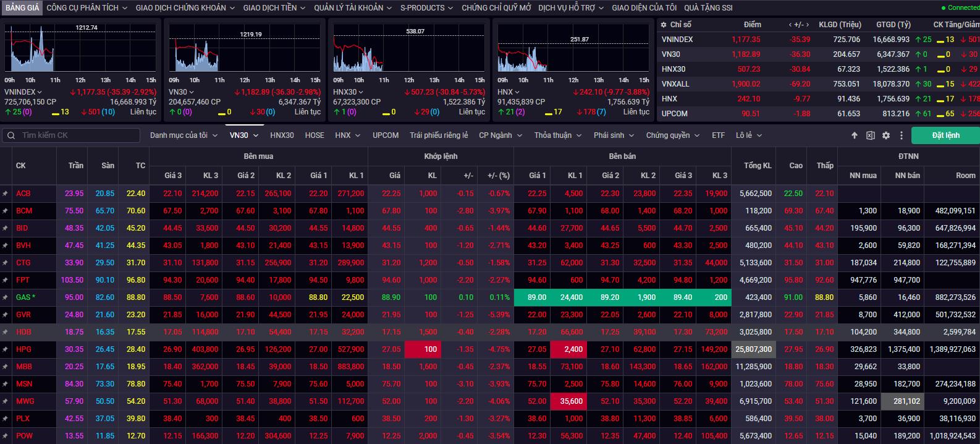This screenshot has height=444, width=980.
Task: Expand the VNINDEX chart selector dropdown
Action: point(40,92)
